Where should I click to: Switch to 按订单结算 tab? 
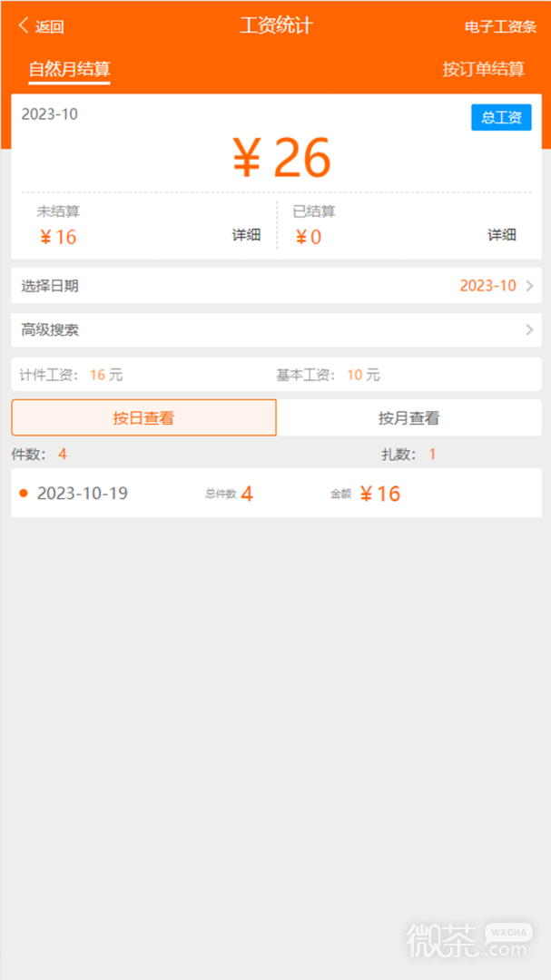[484, 69]
